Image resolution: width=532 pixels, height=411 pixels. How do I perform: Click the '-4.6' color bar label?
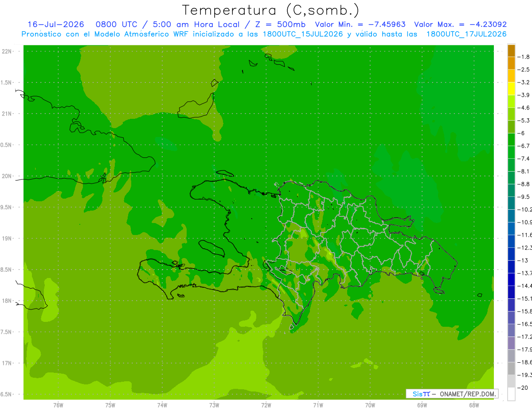point(524,108)
